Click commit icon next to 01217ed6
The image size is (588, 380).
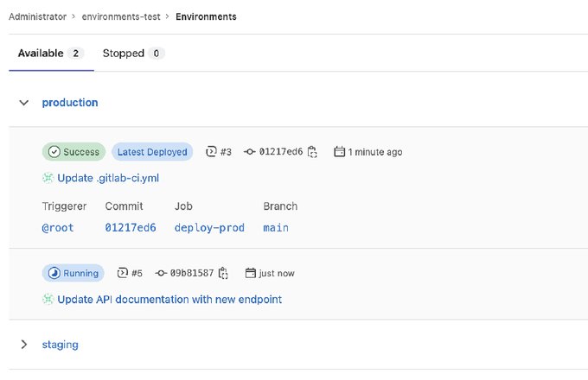click(249, 152)
